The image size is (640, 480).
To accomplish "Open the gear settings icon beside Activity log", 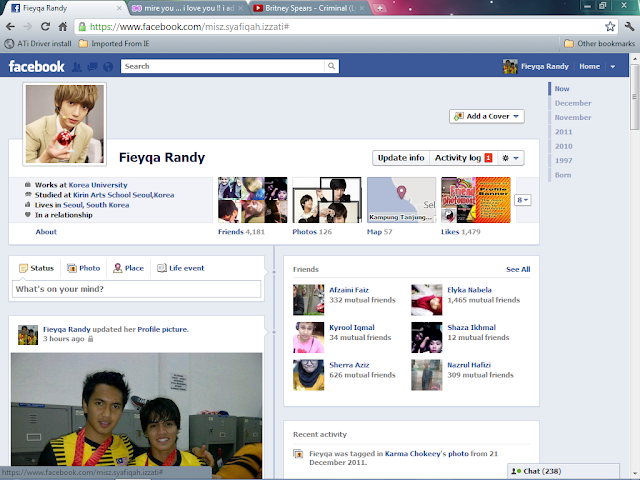I will [510, 158].
